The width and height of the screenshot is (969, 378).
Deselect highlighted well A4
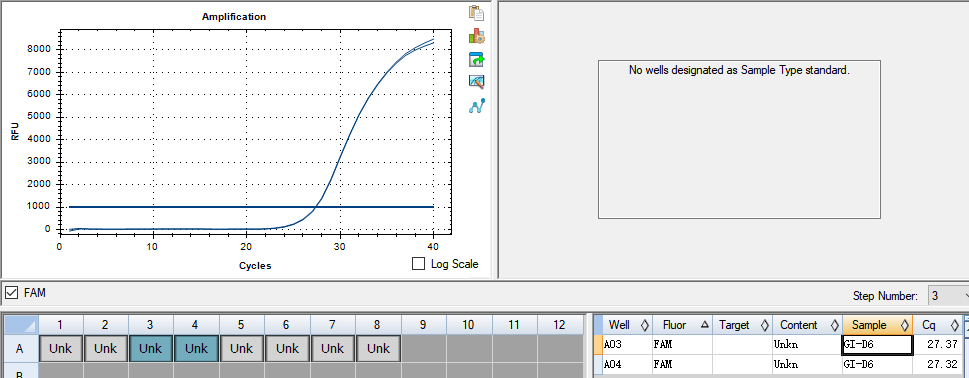point(197,348)
